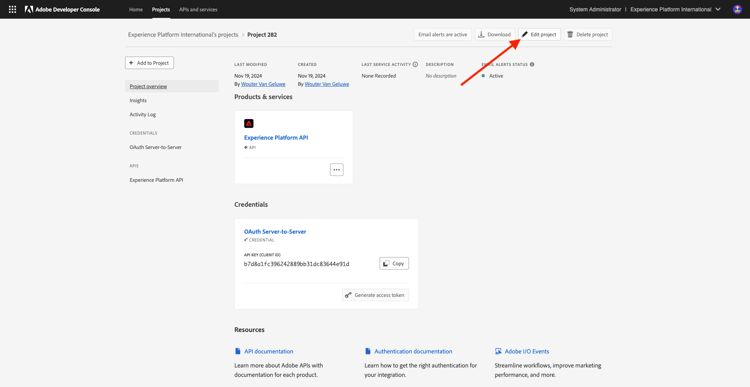Click the Delete project button
750x387 pixels.
point(588,34)
